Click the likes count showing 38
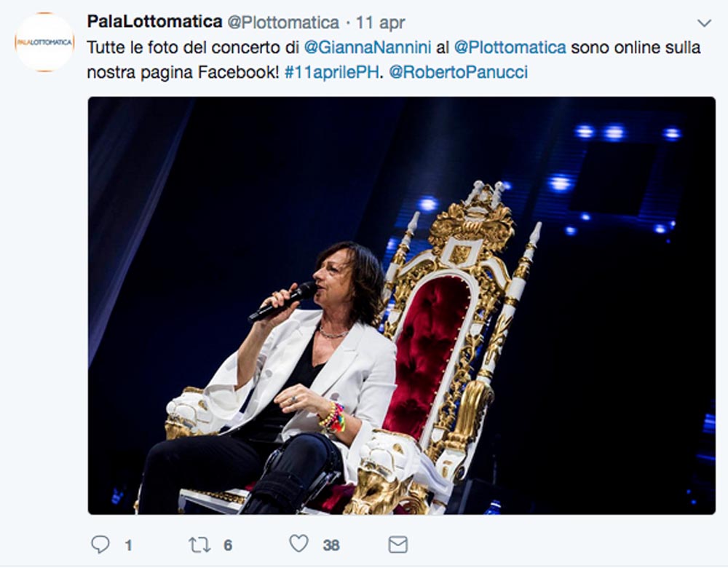The image size is (728, 568). [331, 545]
